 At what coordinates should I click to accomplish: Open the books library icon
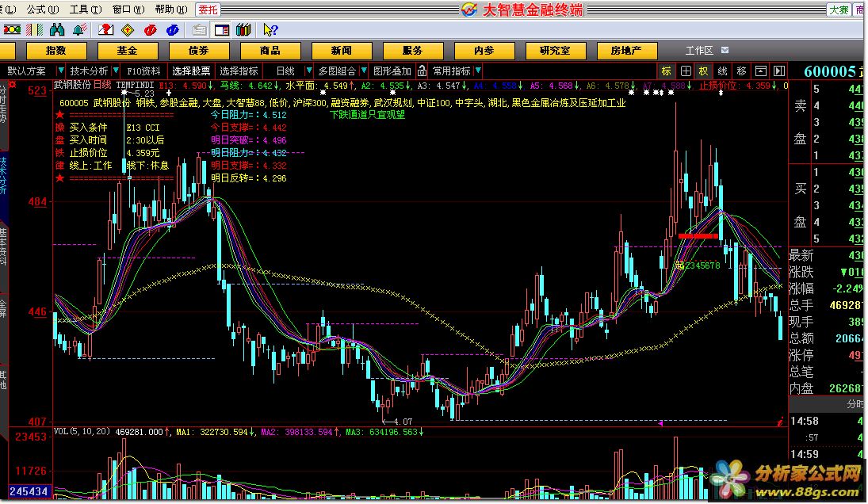click(243, 29)
